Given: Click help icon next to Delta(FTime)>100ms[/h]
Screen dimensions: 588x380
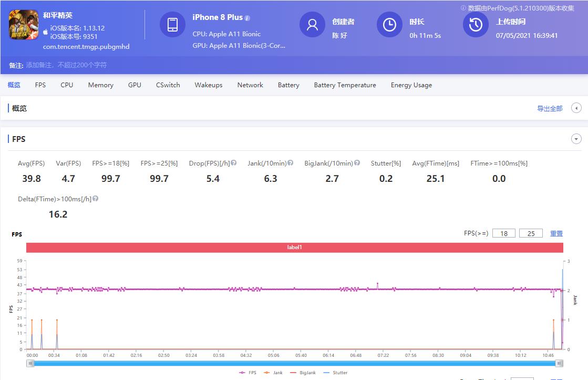Looking at the screenshot, I should [x=96, y=199].
